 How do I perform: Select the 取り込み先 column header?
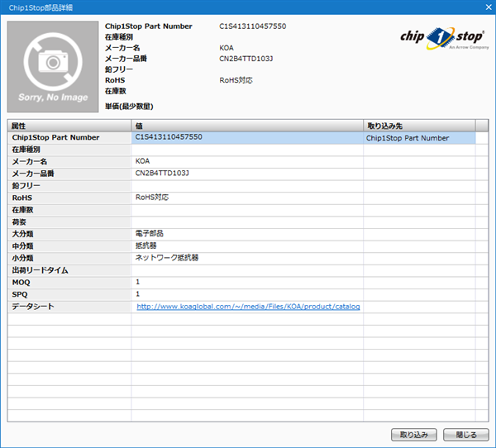pyautogui.click(x=419, y=126)
